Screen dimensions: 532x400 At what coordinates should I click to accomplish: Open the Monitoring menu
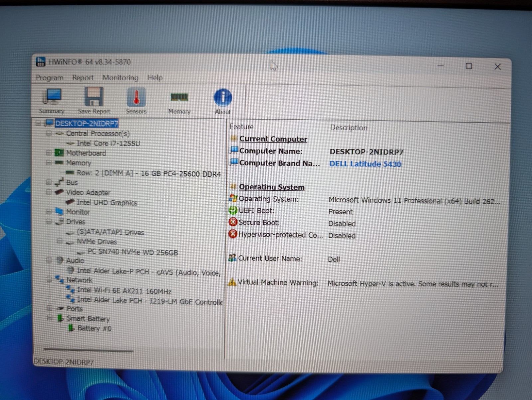coord(120,77)
